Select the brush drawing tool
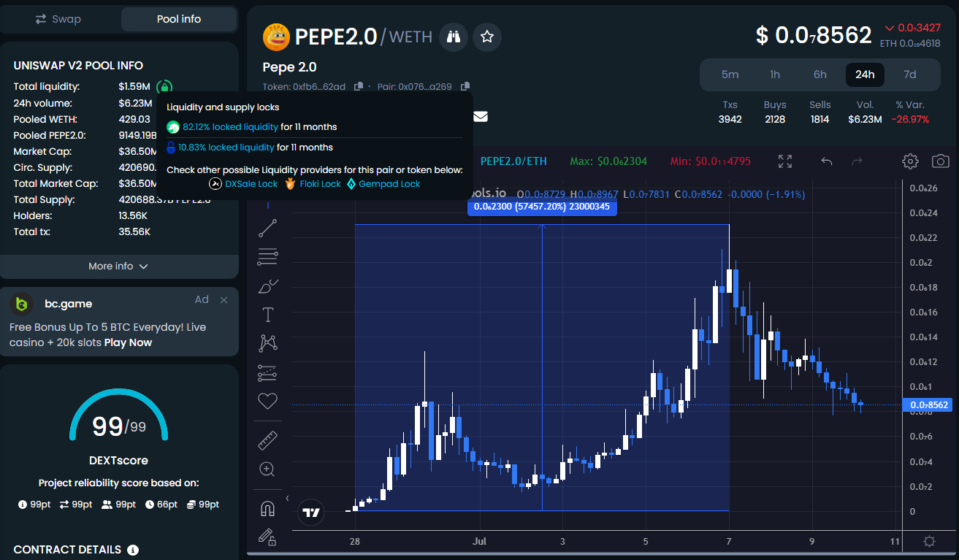 coord(268,286)
